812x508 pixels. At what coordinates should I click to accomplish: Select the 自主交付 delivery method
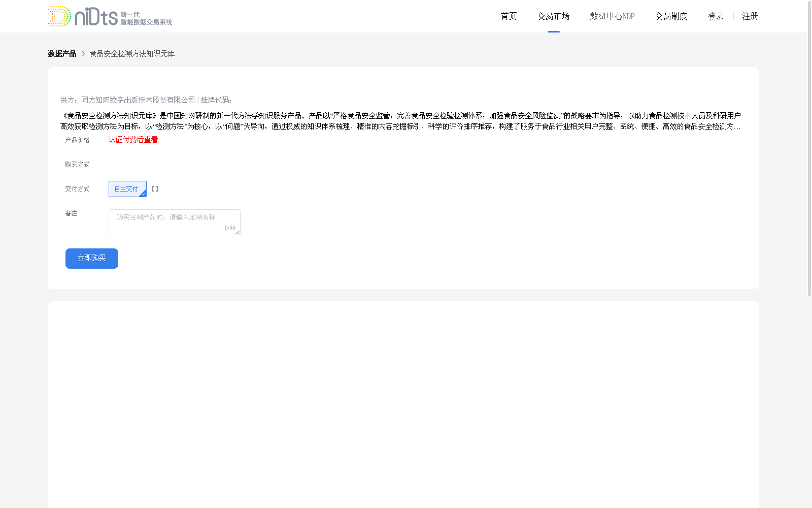127,188
